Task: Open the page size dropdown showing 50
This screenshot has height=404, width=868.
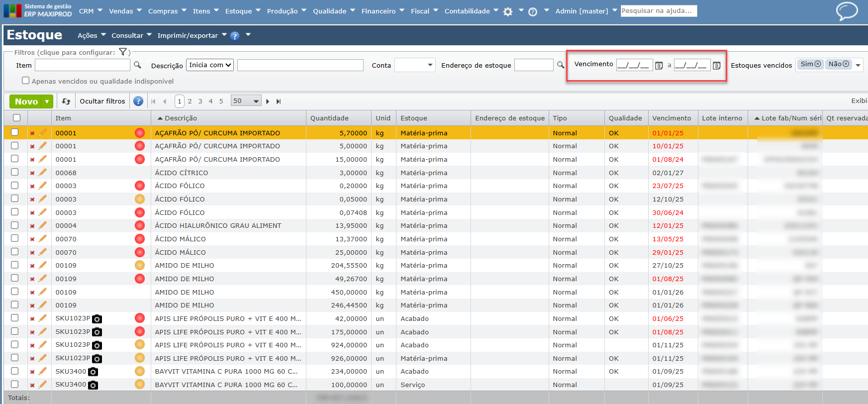Action: 246,101
